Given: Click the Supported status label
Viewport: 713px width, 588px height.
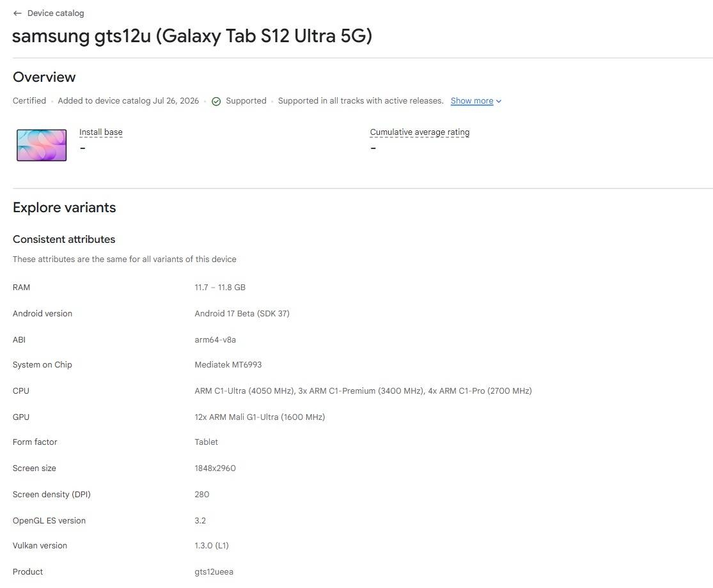Looking at the screenshot, I should tap(246, 101).
